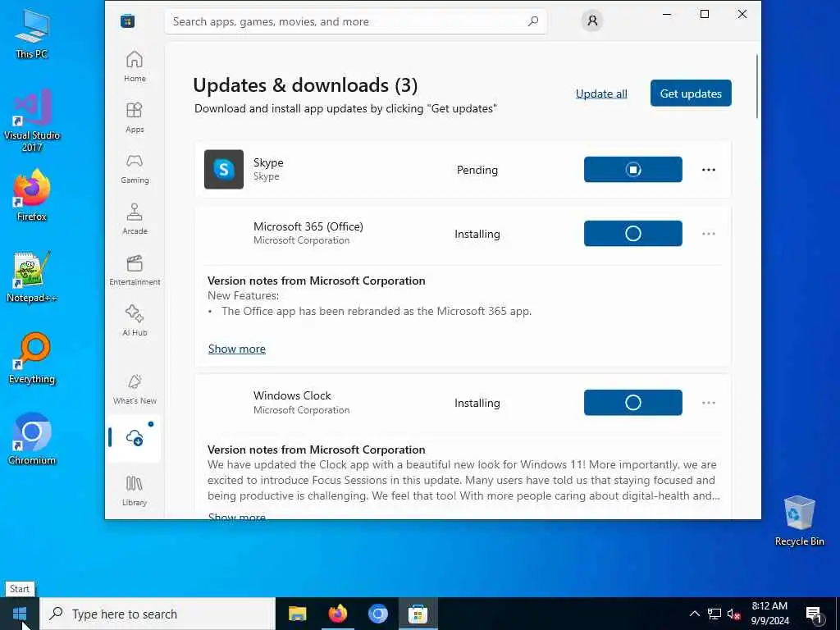Select the Notepad++ desktop shortcut
840x630 pixels.
(32, 277)
